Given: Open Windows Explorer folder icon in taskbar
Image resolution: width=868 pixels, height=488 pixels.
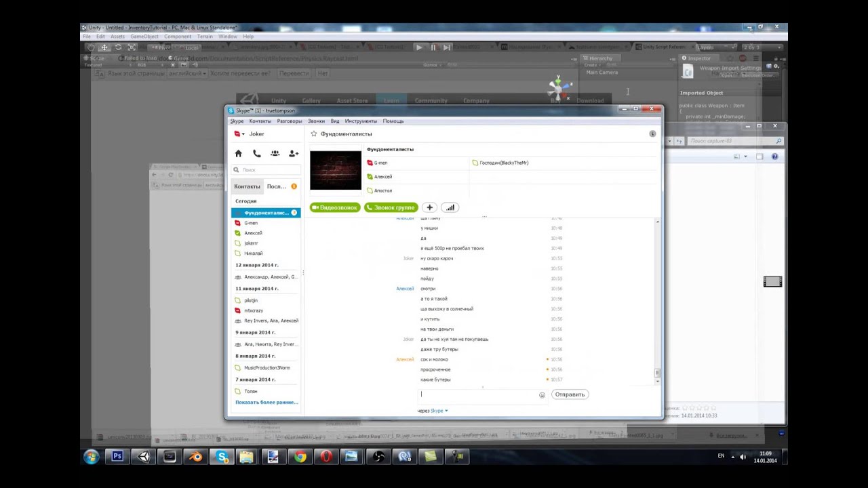Looking at the screenshot, I should [247, 457].
